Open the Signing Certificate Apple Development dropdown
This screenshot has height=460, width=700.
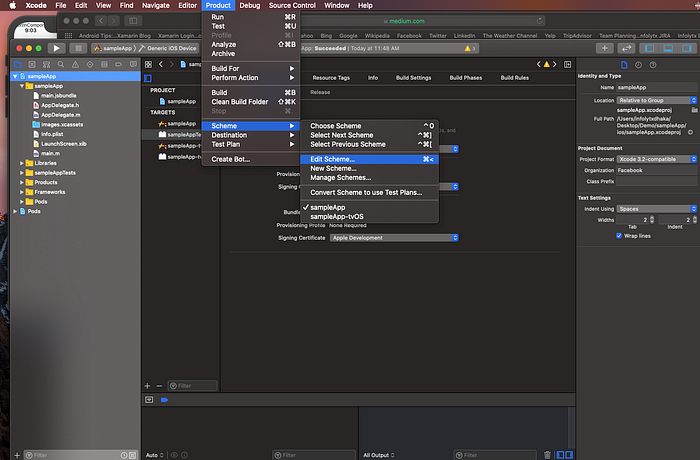394,238
